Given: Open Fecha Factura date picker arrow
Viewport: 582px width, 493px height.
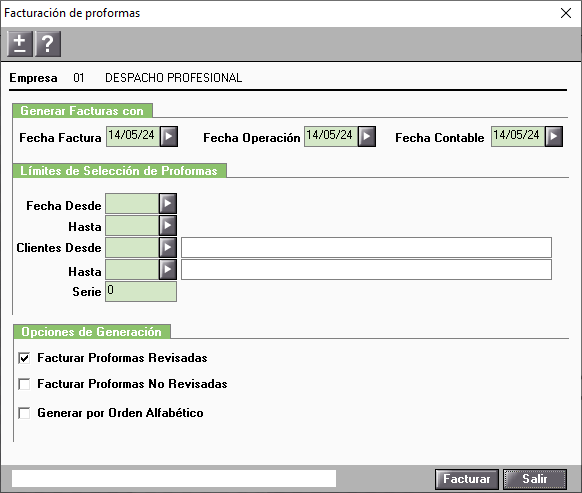Looking at the screenshot, I should pos(169,136).
